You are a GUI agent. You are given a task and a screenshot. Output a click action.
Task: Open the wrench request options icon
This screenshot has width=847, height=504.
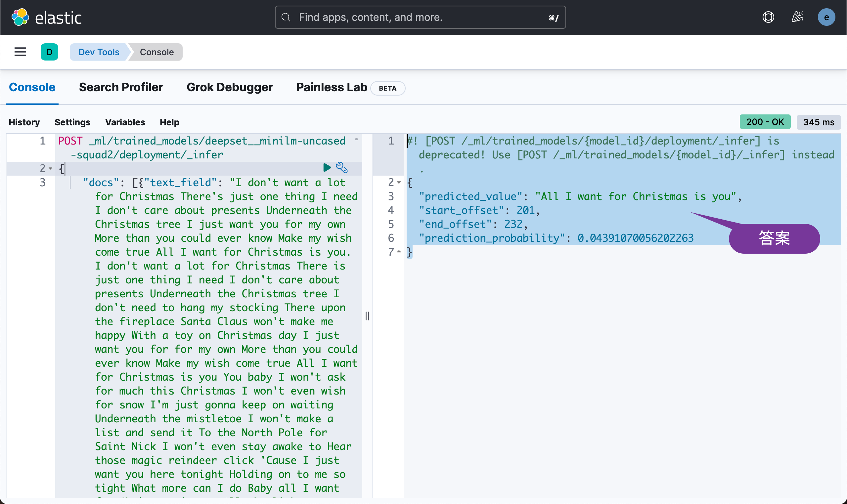click(x=341, y=167)
